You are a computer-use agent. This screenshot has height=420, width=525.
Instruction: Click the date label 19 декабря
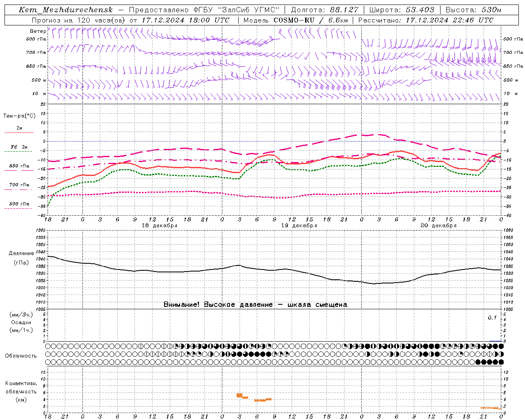299,226
